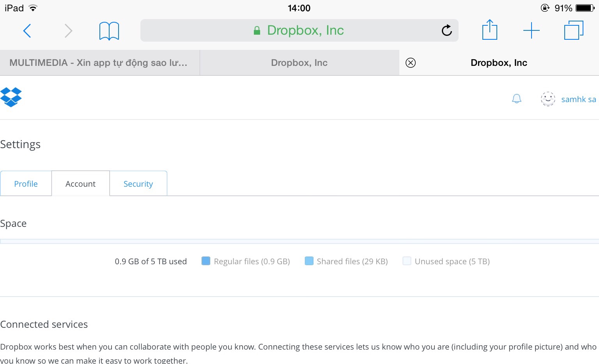Open the samhk sa account menu
599x364 pixels.
click(578, 99)
